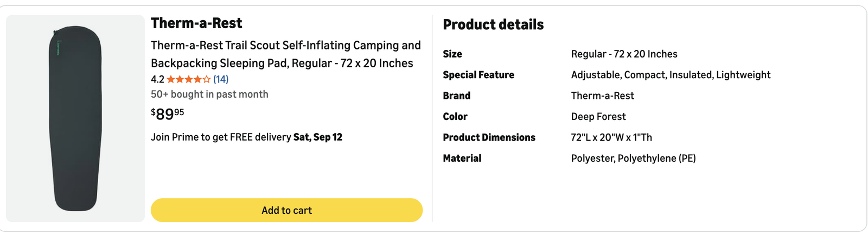Click the Color label in details
The width and height of the screenshot is (868, 240).
pyautogui.click(x=455, y=117)
